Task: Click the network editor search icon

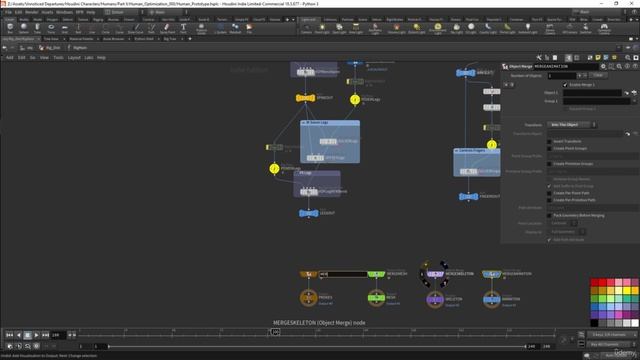Action: tap(628, 58)
